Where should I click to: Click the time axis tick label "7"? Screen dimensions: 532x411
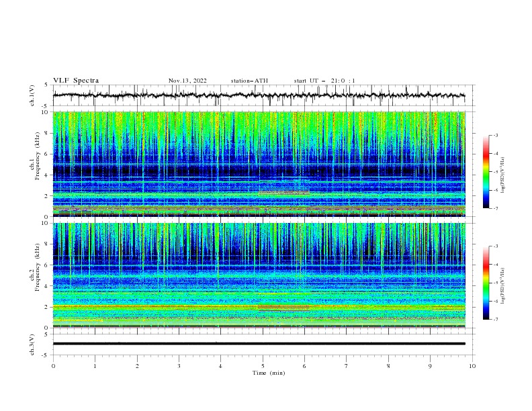pyautogui.click(x=347, y=366)
